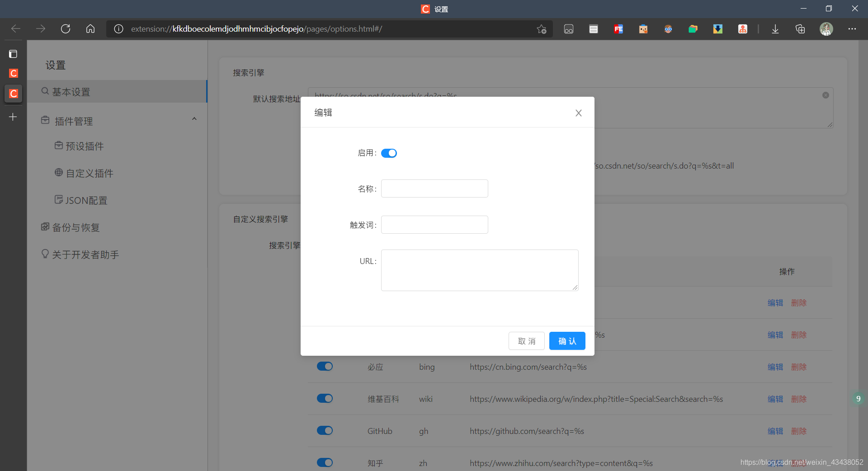Reload the page with refresh icon
The image size is (868, 471).
coord(66,29)
